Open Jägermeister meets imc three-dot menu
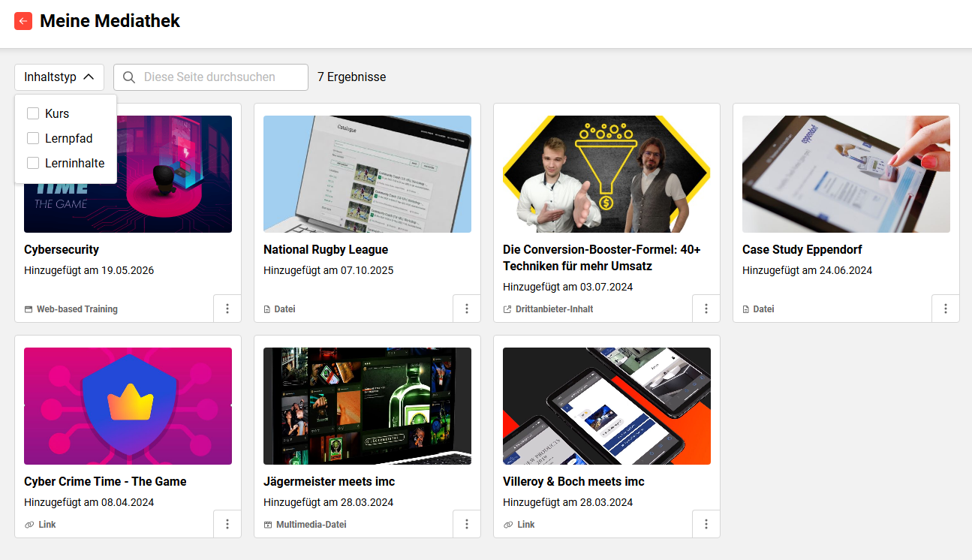This screenshot has width=972, height=560. pos(467,524)
